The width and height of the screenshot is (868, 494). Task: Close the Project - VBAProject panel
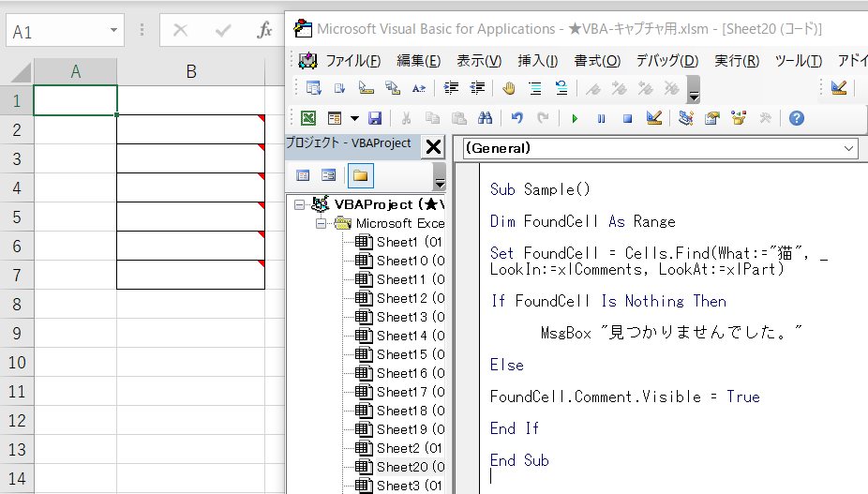[433, 146]
